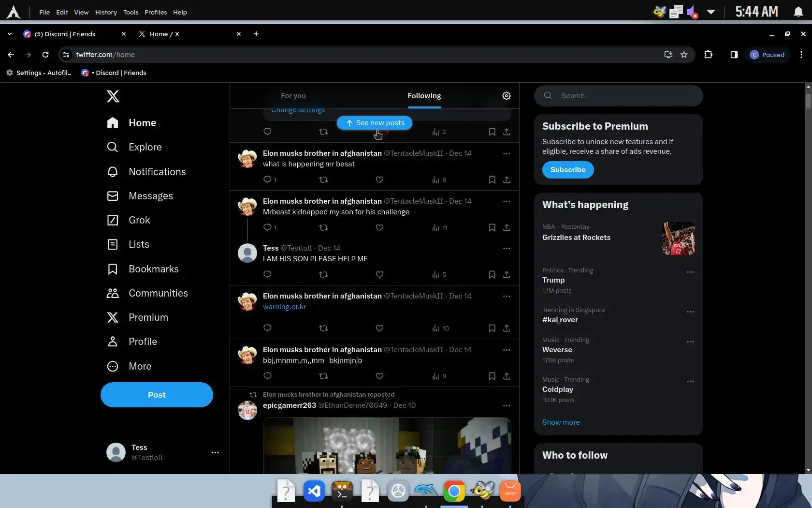
Task: Open browser Extensions puzzle icon
Action: tap(708, 55)
